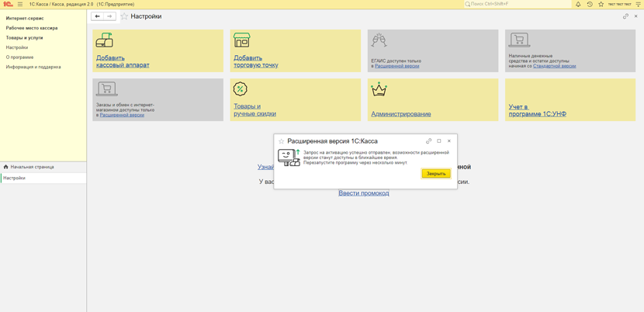Click the forward navigation arrow
Image resolution: width=644 pixels, height=312 pixels.
(109, 16)
